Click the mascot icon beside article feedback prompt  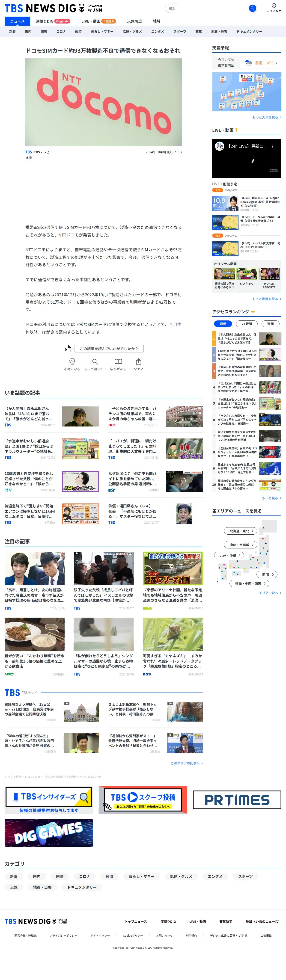click(x=67, y=349)
